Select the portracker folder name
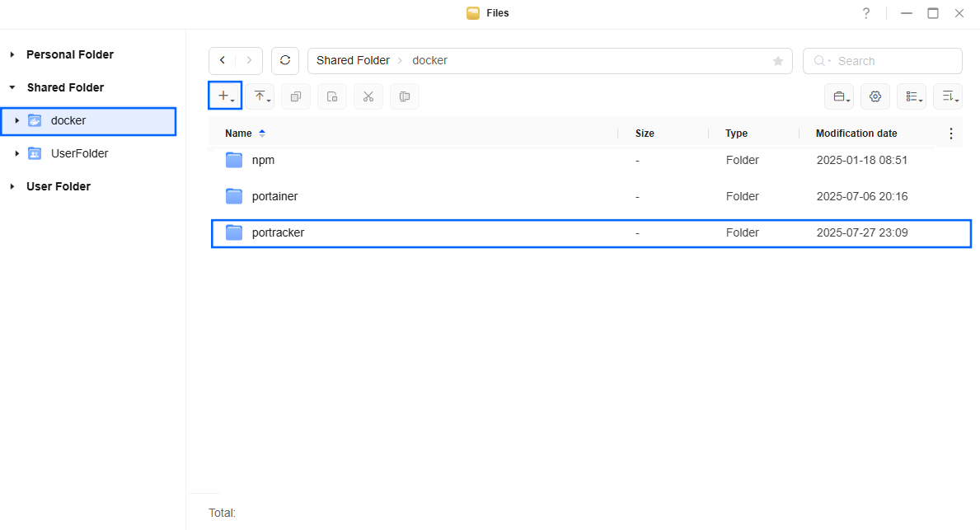 278,232
